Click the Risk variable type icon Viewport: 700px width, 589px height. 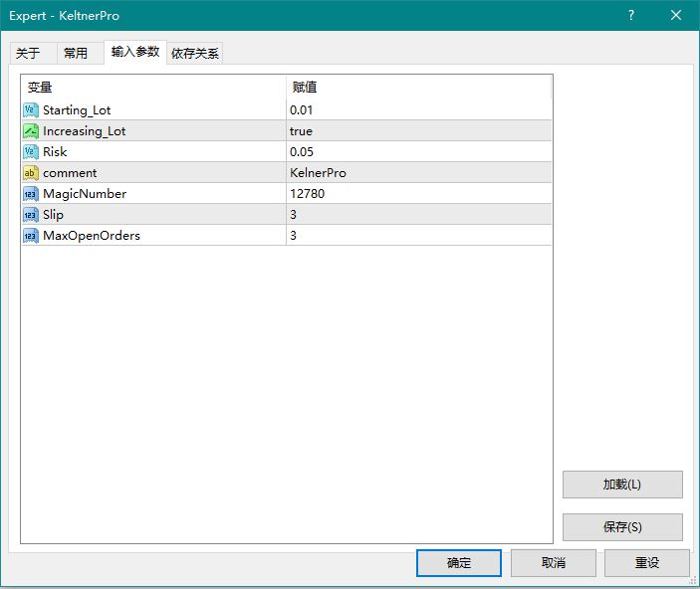pos(31,152)
